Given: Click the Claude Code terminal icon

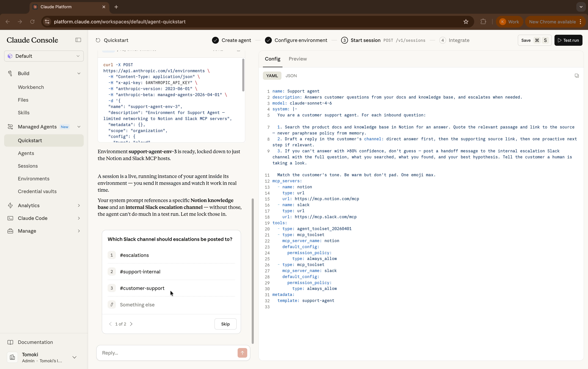Looking at the screenshot, I should point(10,218).
